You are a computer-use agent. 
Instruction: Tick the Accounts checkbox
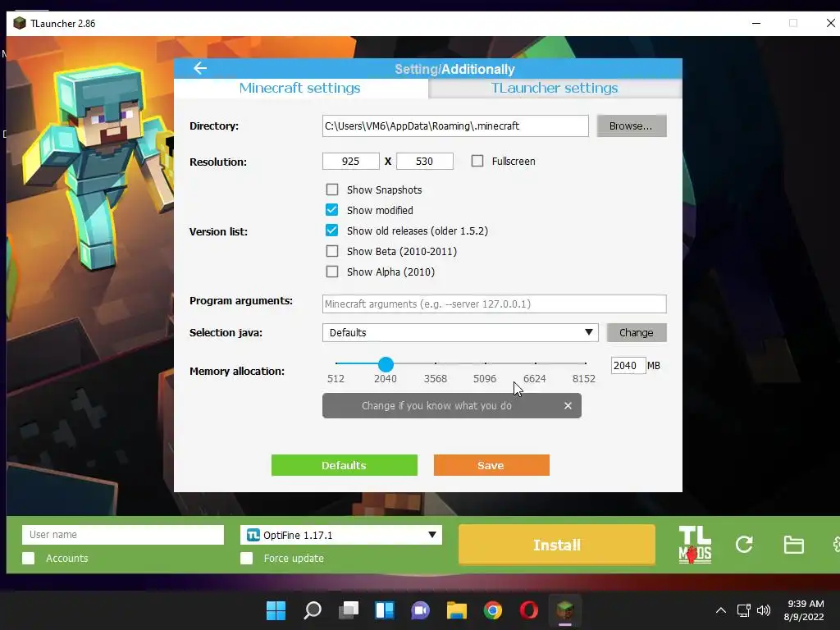29,558
